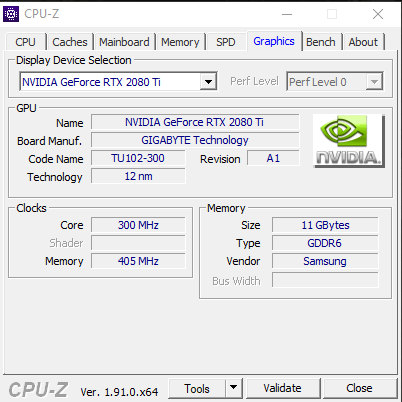Open the SPD tab
402x402 pixels.
tap(226, 42)
